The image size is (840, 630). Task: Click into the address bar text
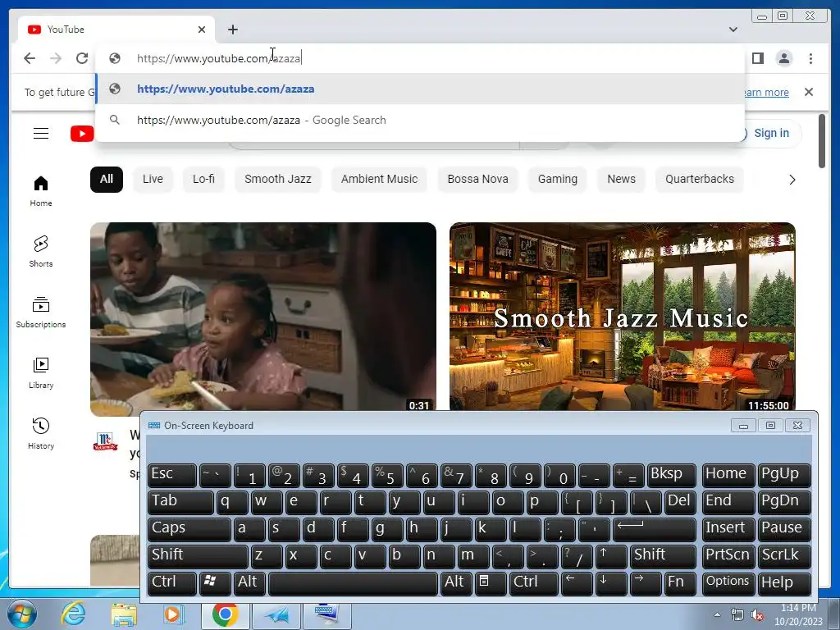[x=218, y=58]
